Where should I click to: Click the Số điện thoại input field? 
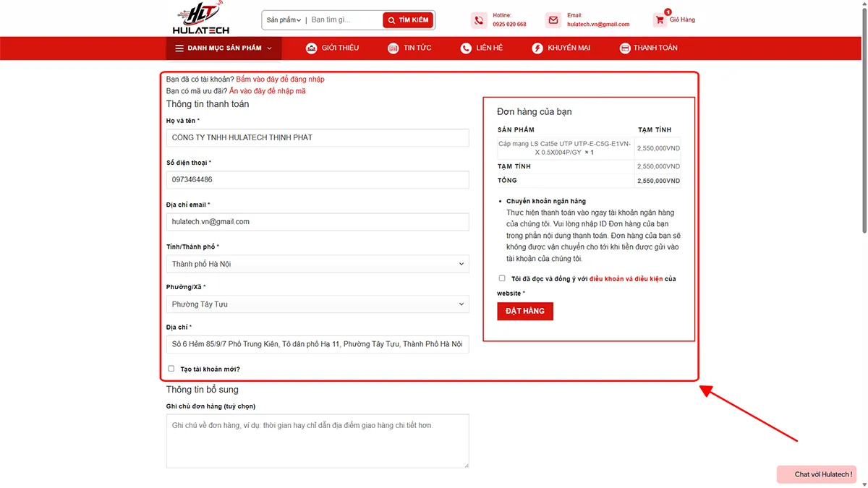318,179
